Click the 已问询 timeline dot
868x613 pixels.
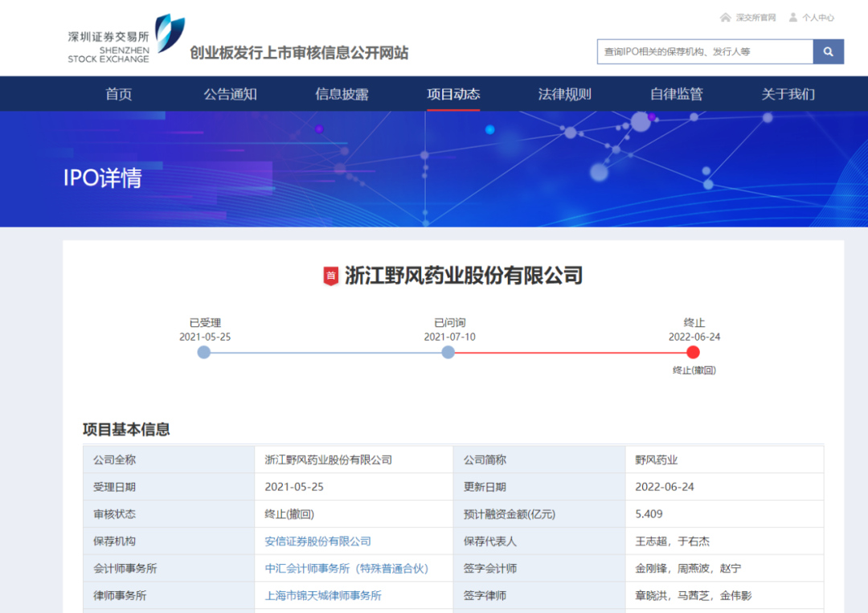point(448,353)
